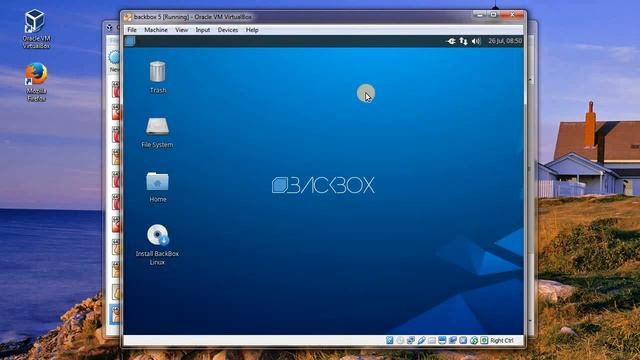Open the Machine menu
640x360 pixels.
(156, 30)
